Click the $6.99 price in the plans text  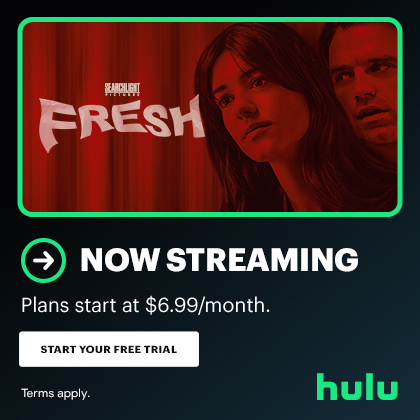[x=172, y=305]
